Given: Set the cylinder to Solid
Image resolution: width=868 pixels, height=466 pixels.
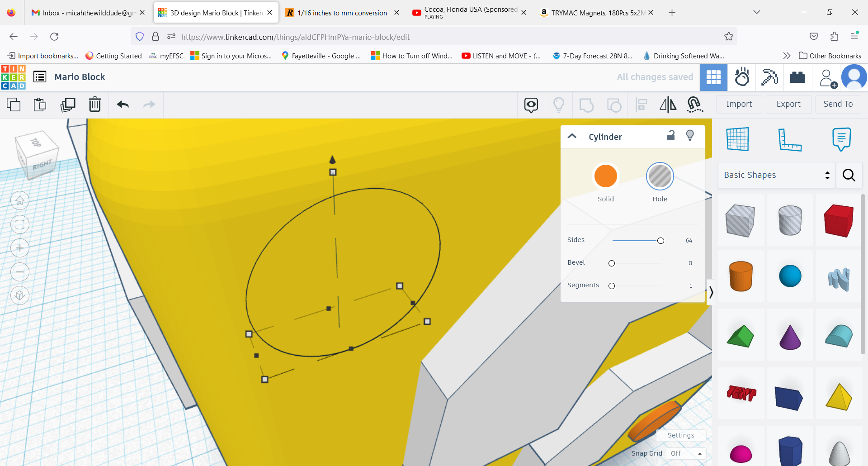Looking at the screenshot, I should (605, 176).
